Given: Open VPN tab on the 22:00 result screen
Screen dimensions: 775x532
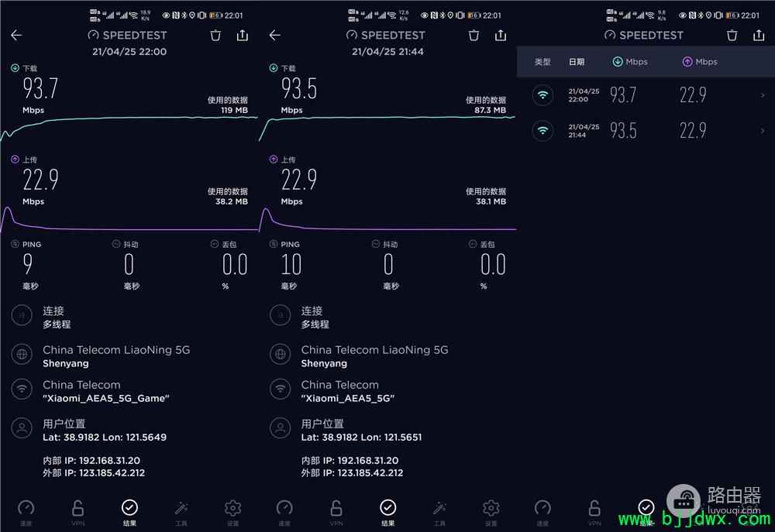Looking at the screenshot, I should pos(77,512).
